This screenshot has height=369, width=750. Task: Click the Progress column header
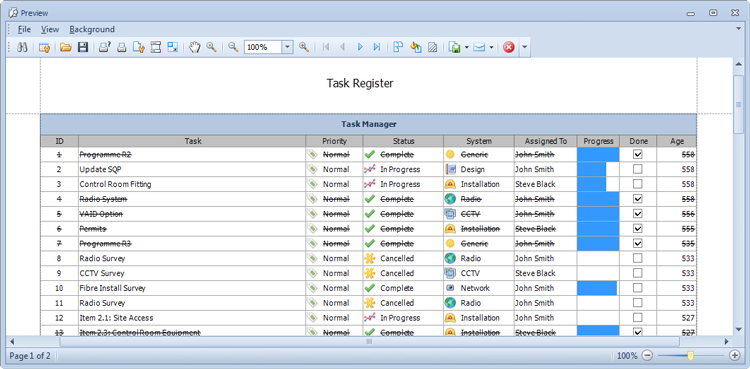(598, 141)
